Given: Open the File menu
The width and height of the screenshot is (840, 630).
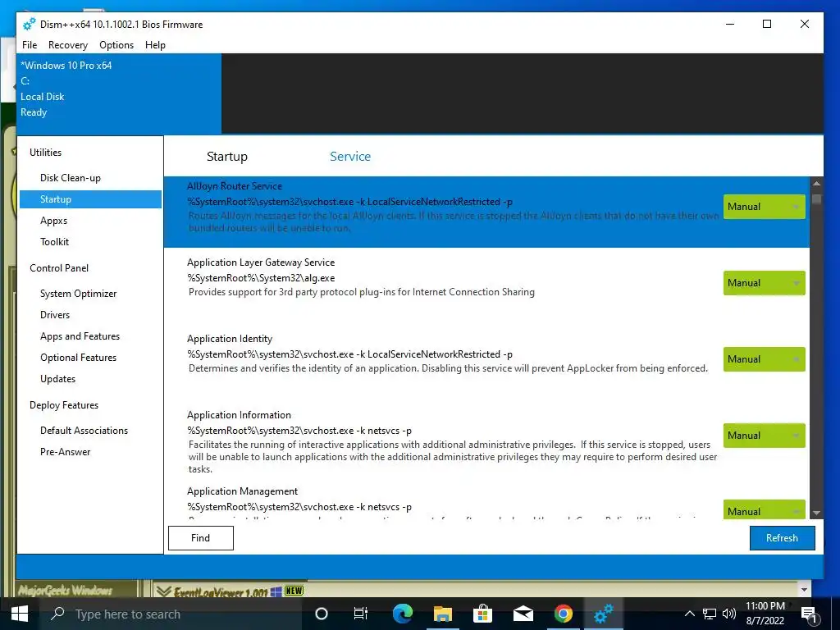Looking at the screenshot, I should click(30, 45).
